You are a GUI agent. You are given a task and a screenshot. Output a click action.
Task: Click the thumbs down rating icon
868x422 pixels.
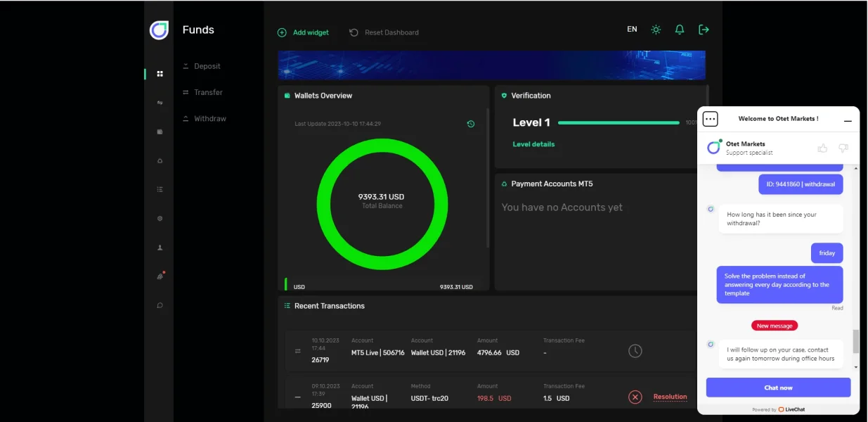[x=843, y=148]
